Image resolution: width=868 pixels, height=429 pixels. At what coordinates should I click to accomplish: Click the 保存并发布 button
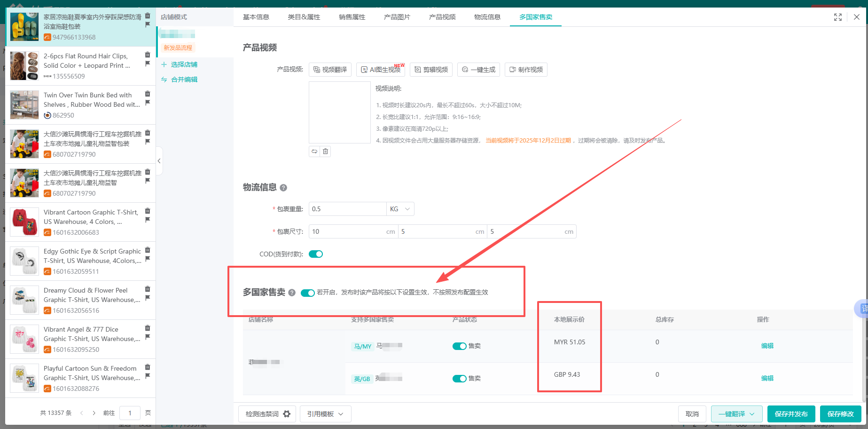click(791, 414)
